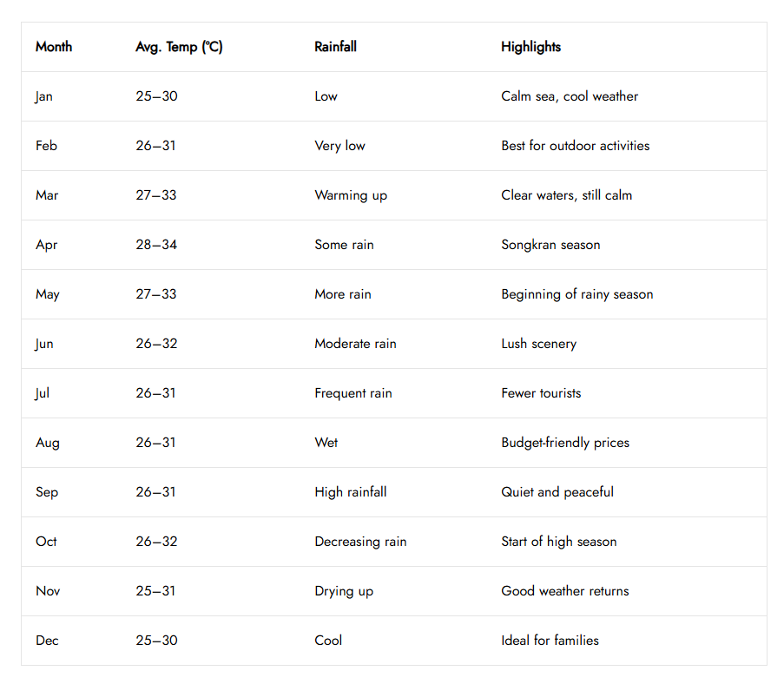Select 'Beginning of rainy season' cell
Viewport: 784px width, 684px height.
coord(576,294)
